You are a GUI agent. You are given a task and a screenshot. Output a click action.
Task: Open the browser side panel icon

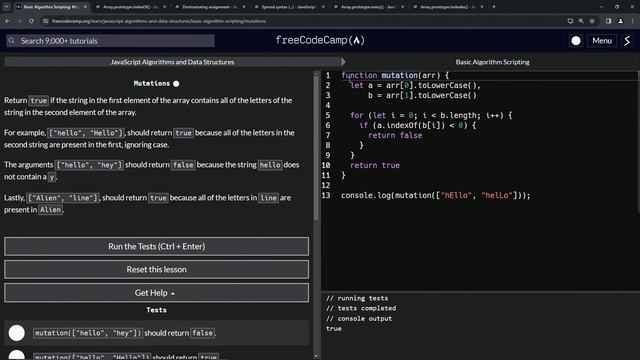[x=609, y=21]
